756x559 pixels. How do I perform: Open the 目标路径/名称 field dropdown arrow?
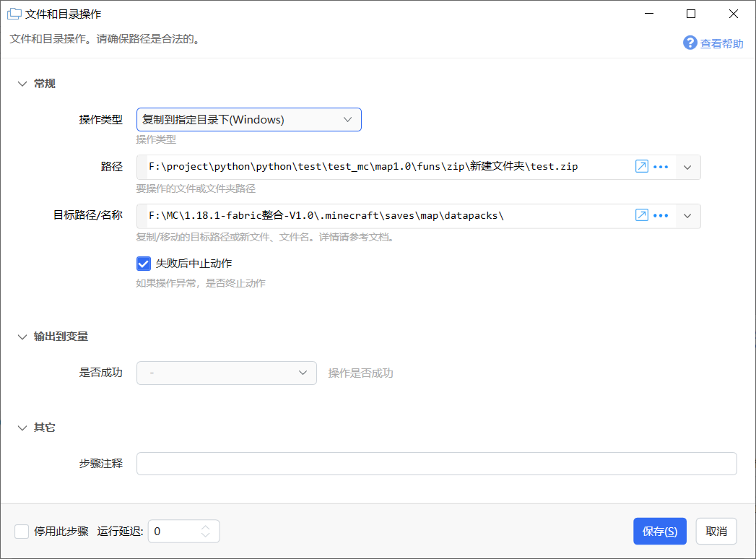coord(687,216)
